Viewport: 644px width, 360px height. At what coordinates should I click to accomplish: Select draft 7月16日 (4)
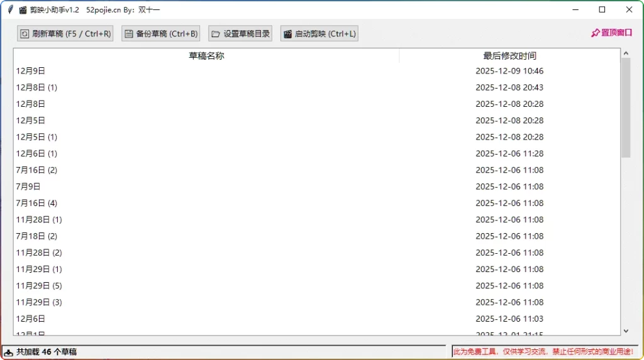coord(317,203)
